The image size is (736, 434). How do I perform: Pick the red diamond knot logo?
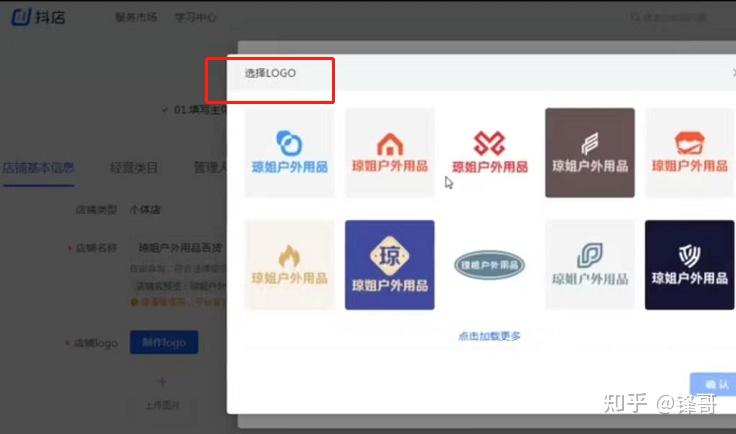tap(490, 152)
